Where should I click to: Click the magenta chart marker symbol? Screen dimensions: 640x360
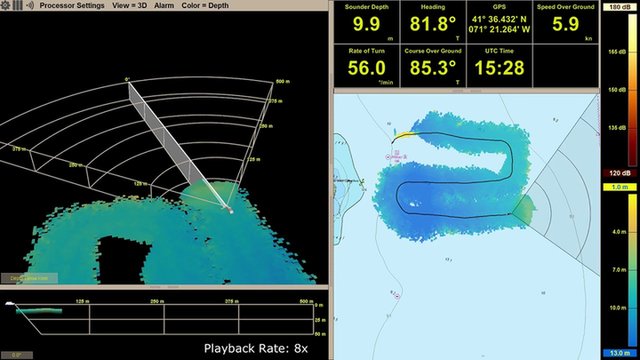388,157
